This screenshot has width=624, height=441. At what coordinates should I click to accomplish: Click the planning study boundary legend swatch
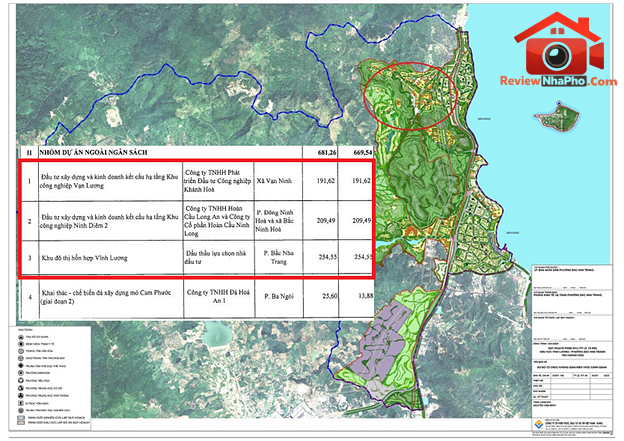21,418
